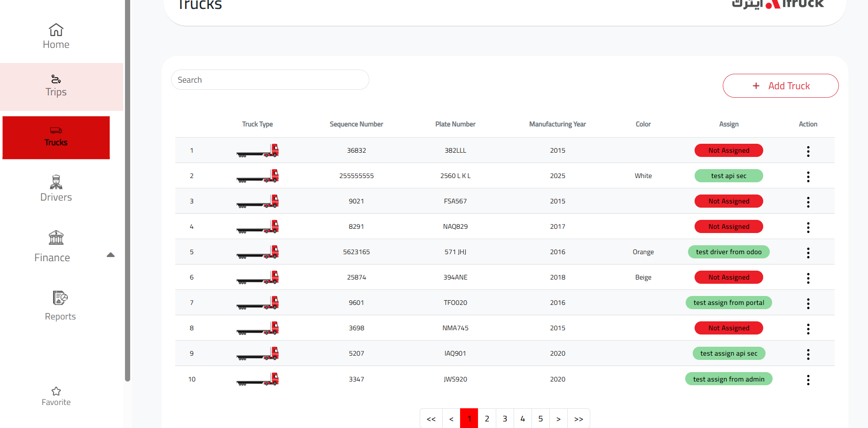Go to previous page (<)
This screenshot has height=428, width=868.
451,418
